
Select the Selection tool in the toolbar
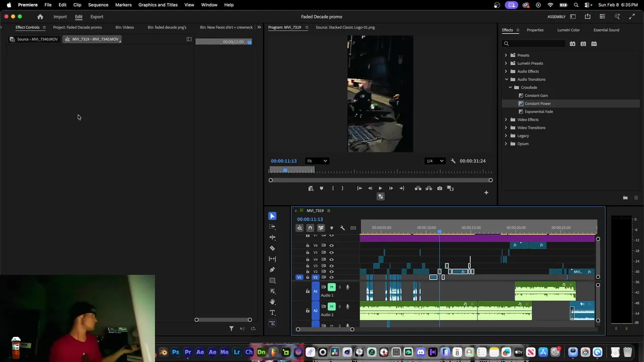click(272, 216)
